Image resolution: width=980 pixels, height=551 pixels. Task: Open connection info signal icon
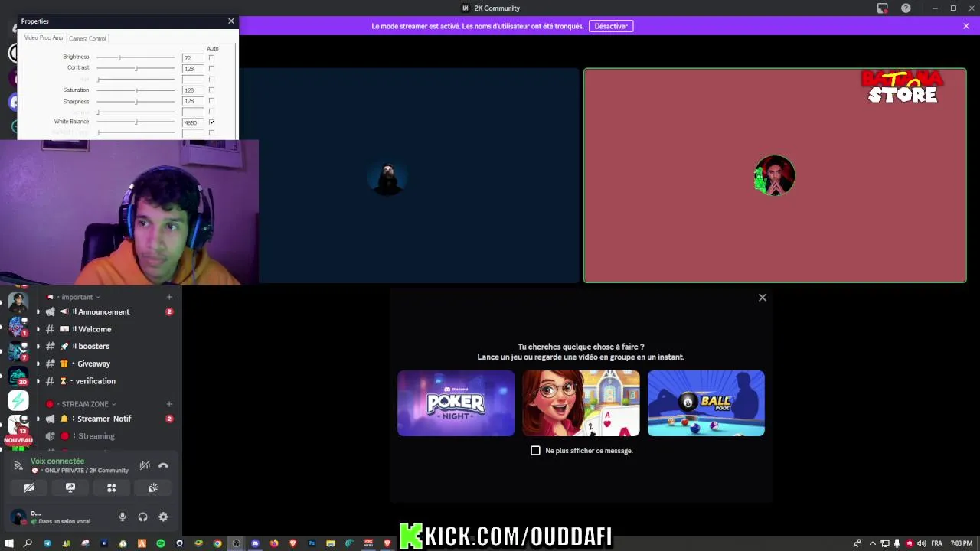(x=18, y=465)
